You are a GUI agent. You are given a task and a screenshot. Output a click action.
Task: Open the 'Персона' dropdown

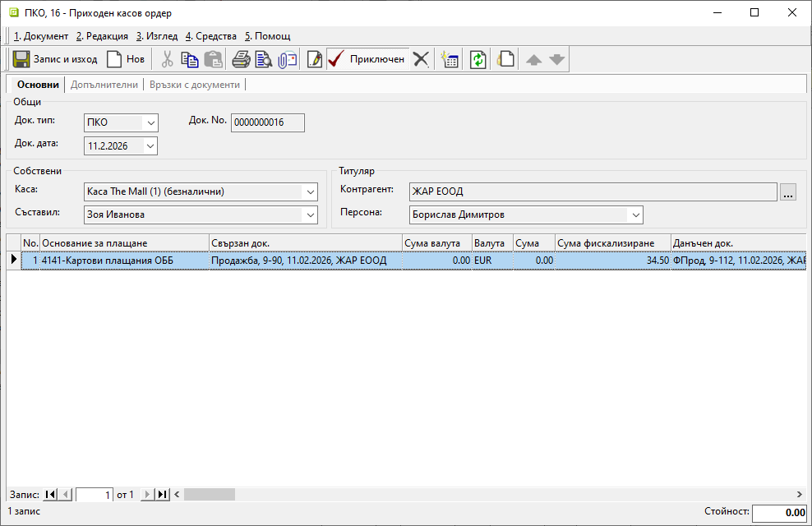635,215
